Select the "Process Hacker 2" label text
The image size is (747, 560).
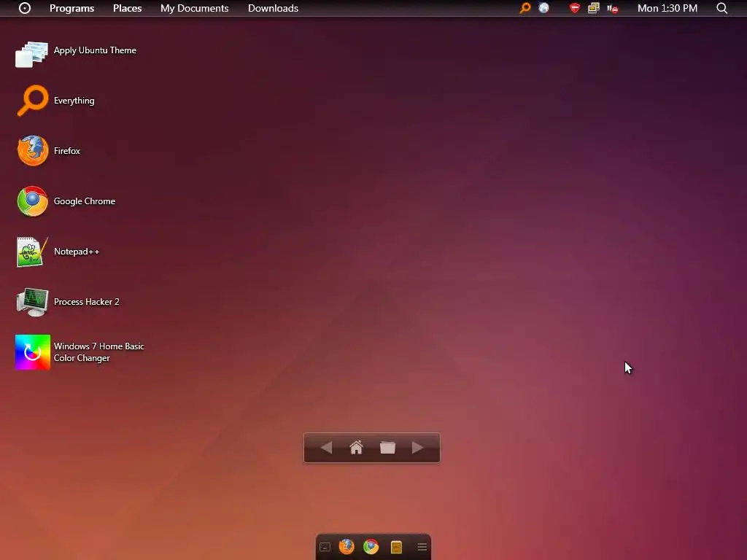[86, 302]
